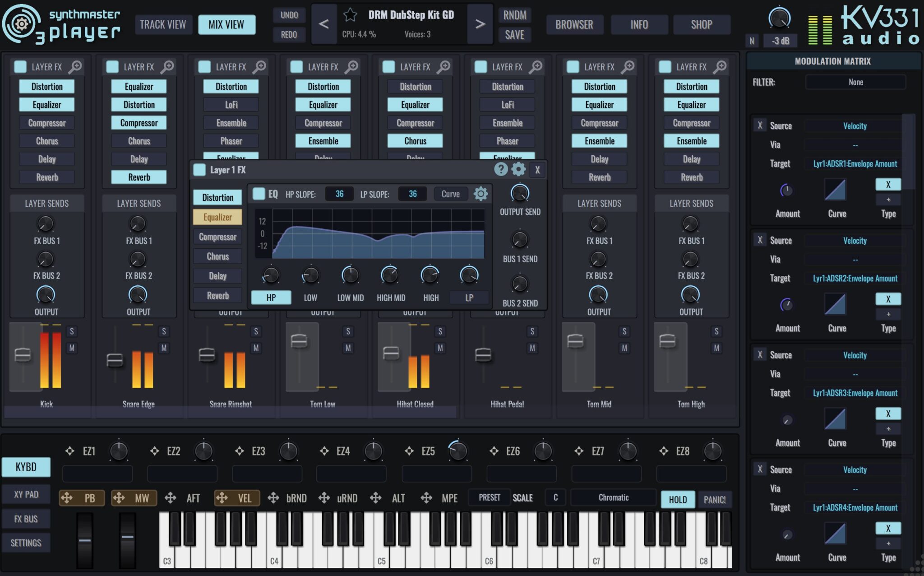This screenshot has width=924, height=576.
Task: Open the Layer FX magnifier on Kick channel
Action: click(77, 66)
